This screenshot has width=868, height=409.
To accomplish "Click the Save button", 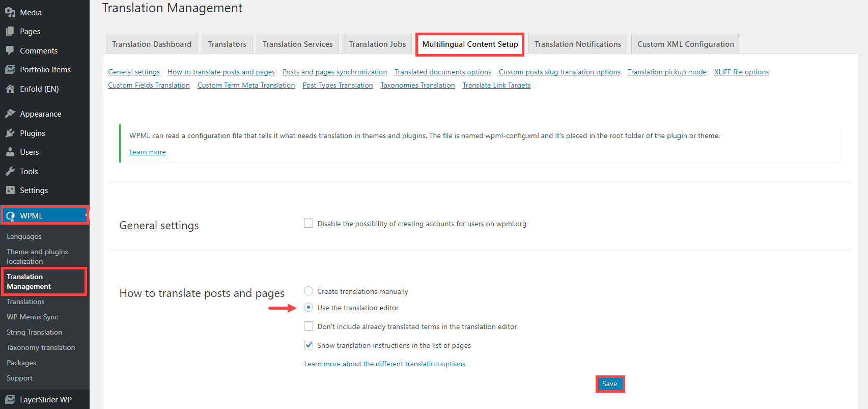I will click(610, 384).
